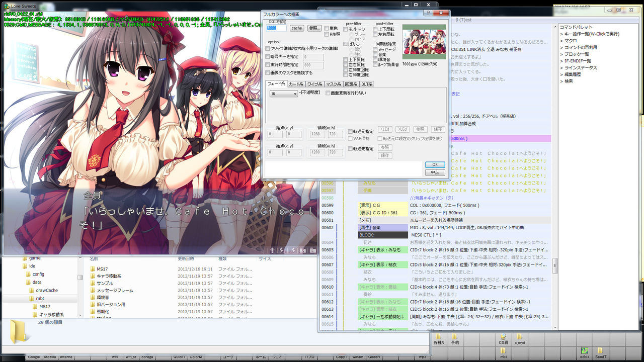Open the c_myd taskbar folder icon
The height and width of the screenshot is (362, 644).
(519, 337)
